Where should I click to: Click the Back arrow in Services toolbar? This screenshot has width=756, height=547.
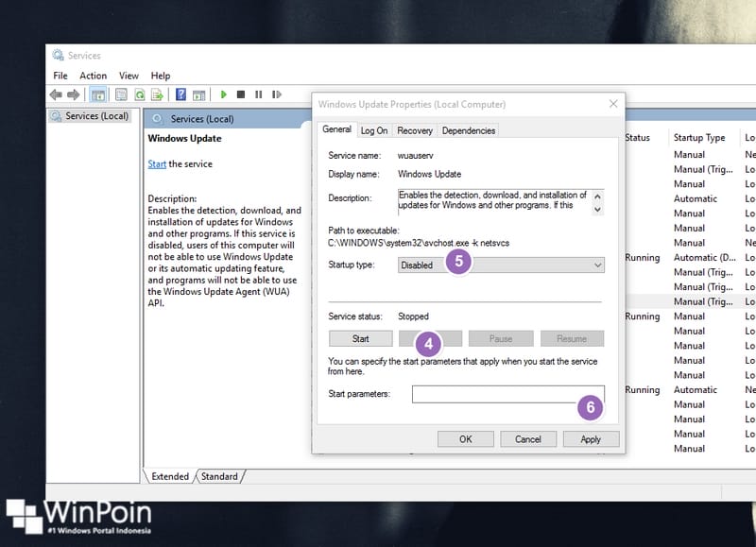[x=55, y=94]
